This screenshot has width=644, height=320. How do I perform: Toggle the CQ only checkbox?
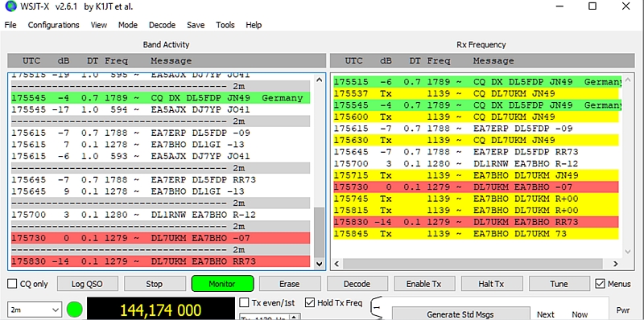point(13,284)
